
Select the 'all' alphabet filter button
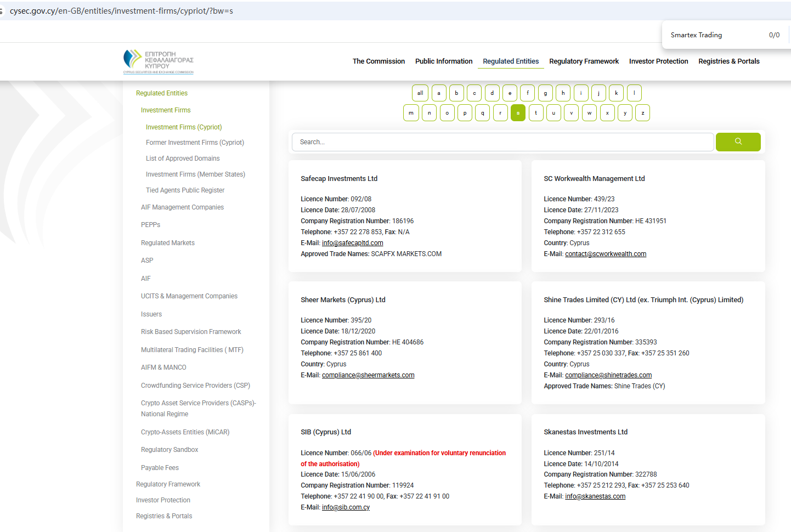point(420,93)
